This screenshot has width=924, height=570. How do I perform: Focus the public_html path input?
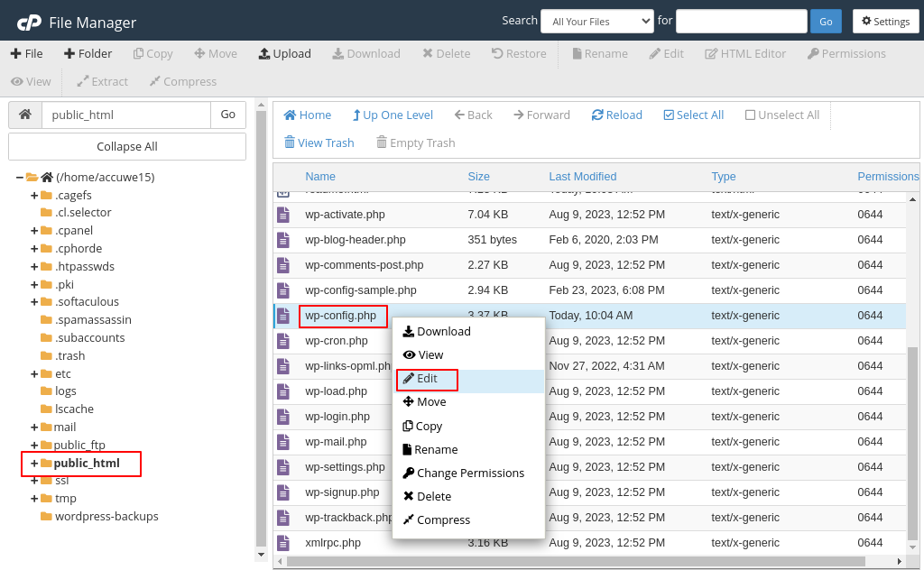pos(126,115)
